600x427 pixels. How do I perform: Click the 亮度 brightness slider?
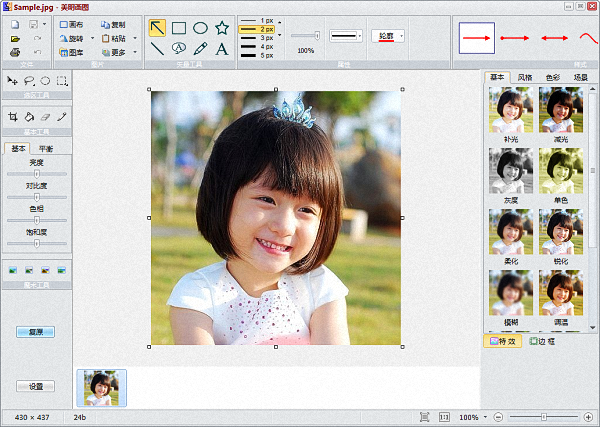(x=36, y=173)
